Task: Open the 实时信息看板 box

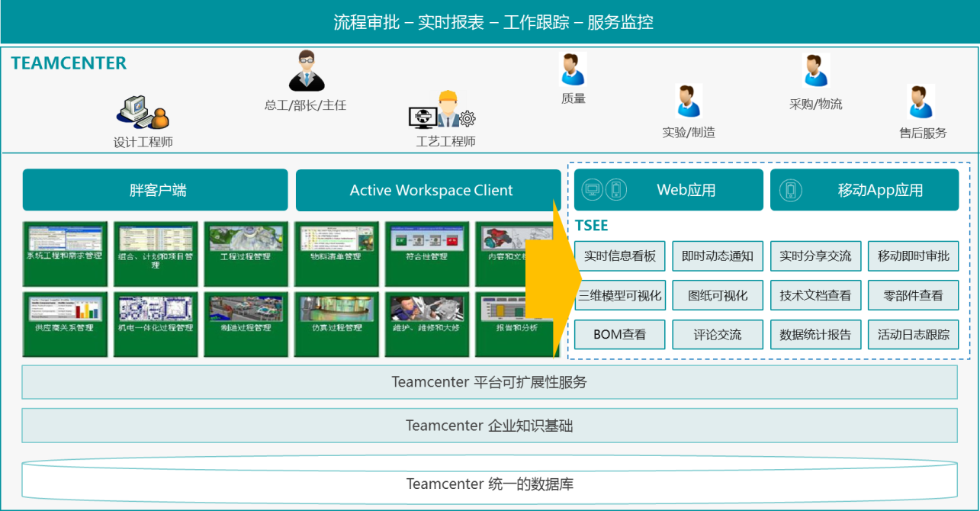Action: point(620,256)
